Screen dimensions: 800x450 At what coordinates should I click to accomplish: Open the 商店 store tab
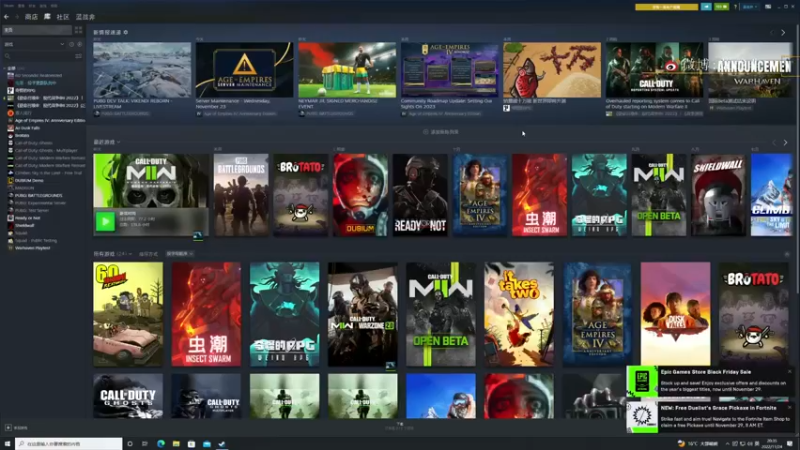click(x=31, y=17)
